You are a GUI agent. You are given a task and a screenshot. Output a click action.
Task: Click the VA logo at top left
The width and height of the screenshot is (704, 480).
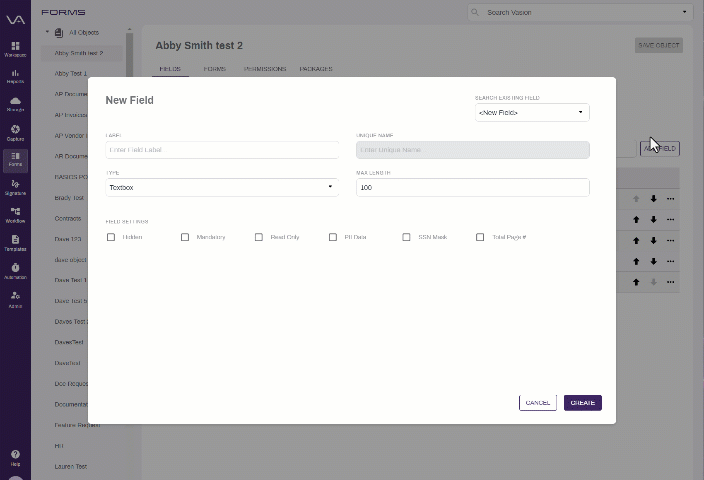15,19
